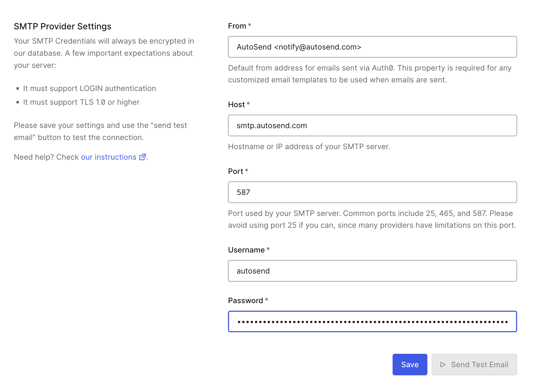This screenshot has width=533, height=392.
Task: Click the Username field with autosend
Action: (372, 271)
